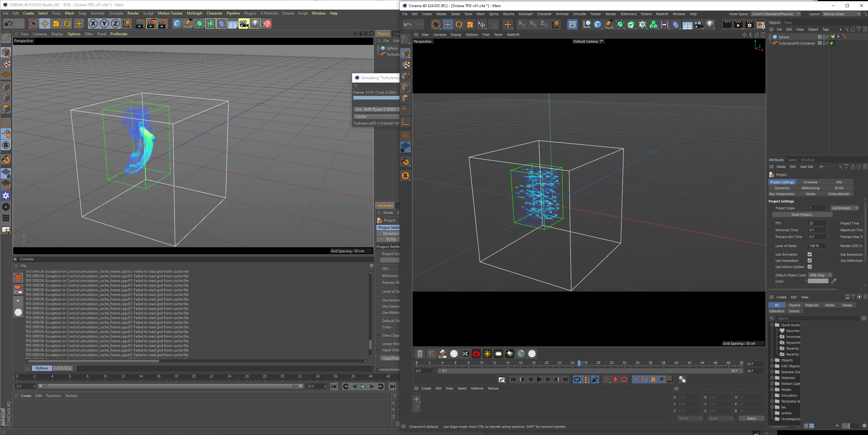Viewport: 868px width, 435px height.
Task: Switch to the Dynamics tab
Action: (782, 188)
